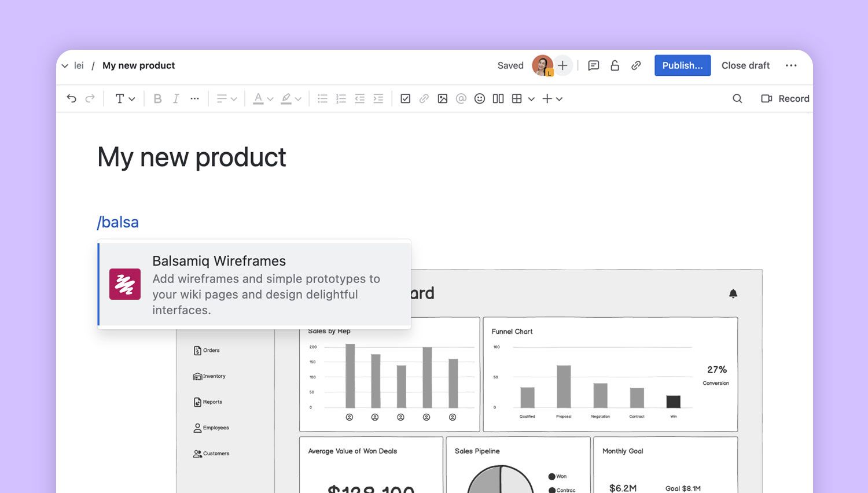Add a mention with the @ icon
868x493 pixels.
pyautogui.click(x=461, y=98)
